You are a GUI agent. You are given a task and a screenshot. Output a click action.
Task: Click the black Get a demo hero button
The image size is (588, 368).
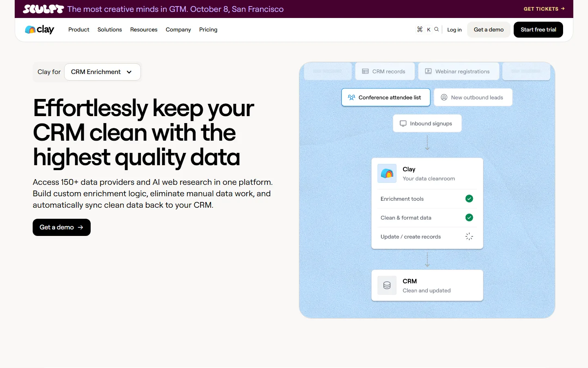point(62,227)
